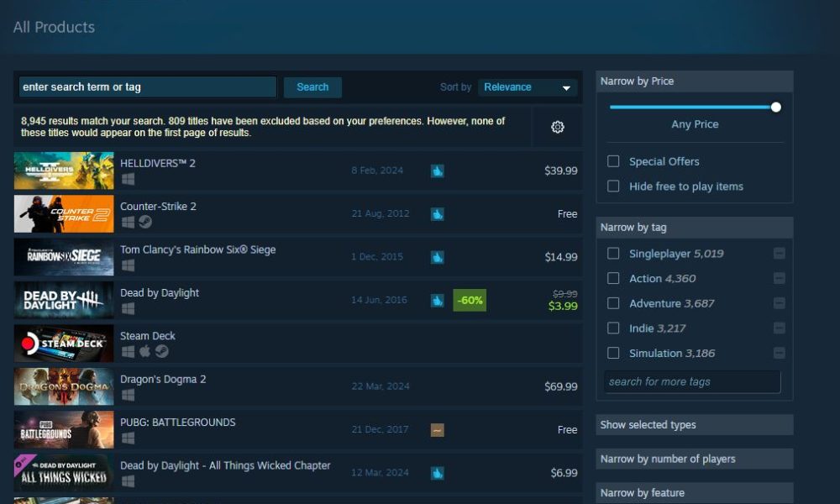840x504 pixels.
Task: Enable the Special Offers checkbox
Action: [x=613, y=161]
